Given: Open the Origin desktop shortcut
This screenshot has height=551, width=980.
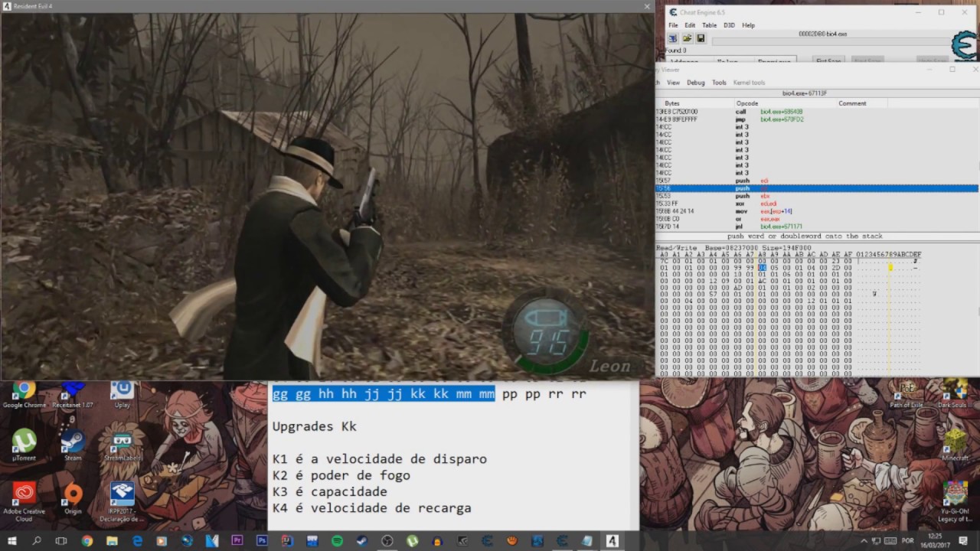Looking at the screenshot, I should coord(73,497).
